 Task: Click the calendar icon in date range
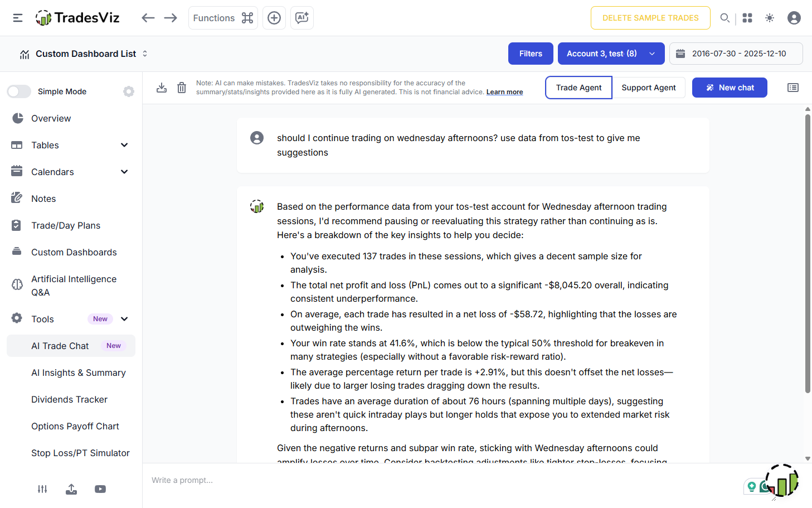[x=680, y=54]
